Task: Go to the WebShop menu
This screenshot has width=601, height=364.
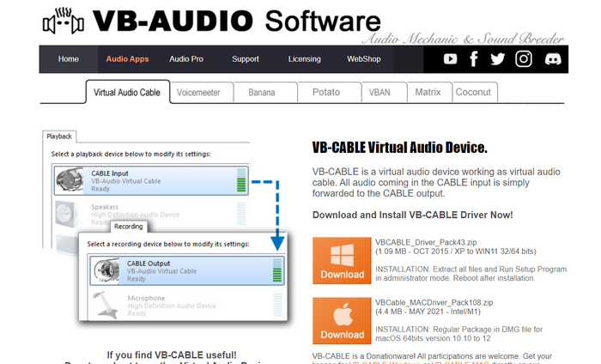Action: [x=364, y=59]
